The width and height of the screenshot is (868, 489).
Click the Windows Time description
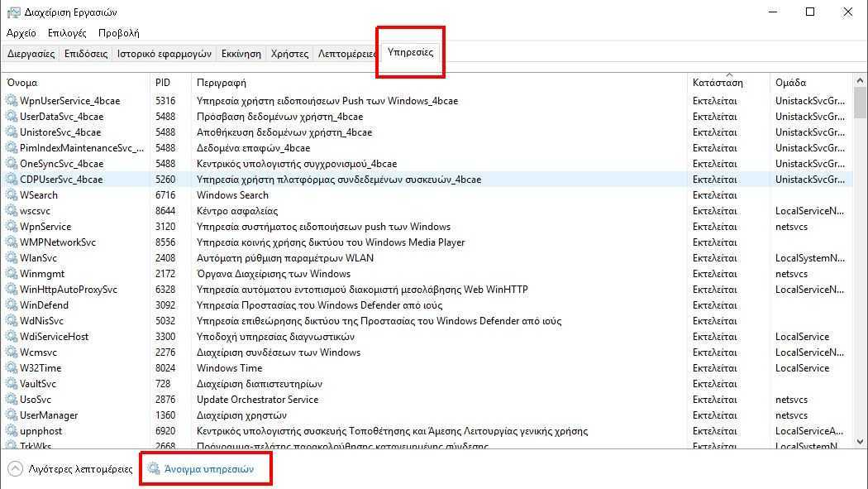[229, 367]
